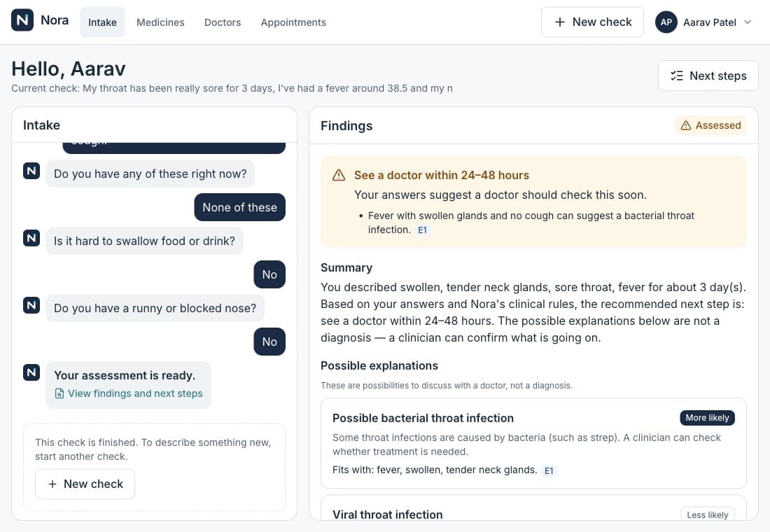Click the 'No' reply to the runny nose question

tap(269, 342)
